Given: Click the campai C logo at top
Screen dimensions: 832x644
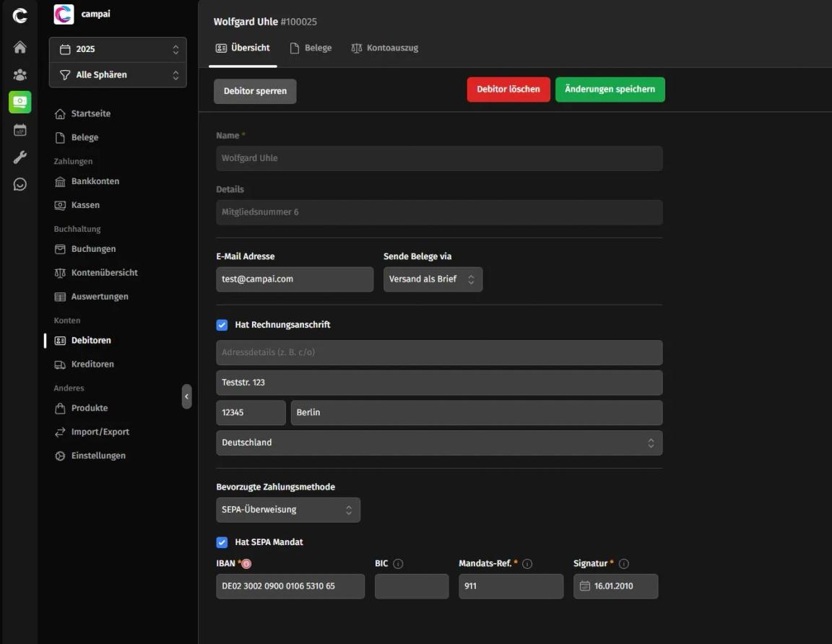Looking at the screenshot, I should pos(19,15).
